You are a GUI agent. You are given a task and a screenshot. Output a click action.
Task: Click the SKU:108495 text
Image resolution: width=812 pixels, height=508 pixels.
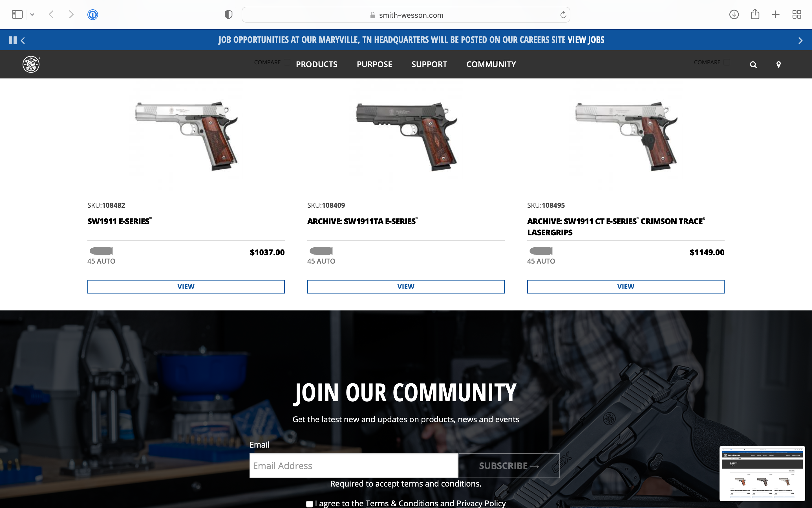pyautogui.click(x=546, y=205)
